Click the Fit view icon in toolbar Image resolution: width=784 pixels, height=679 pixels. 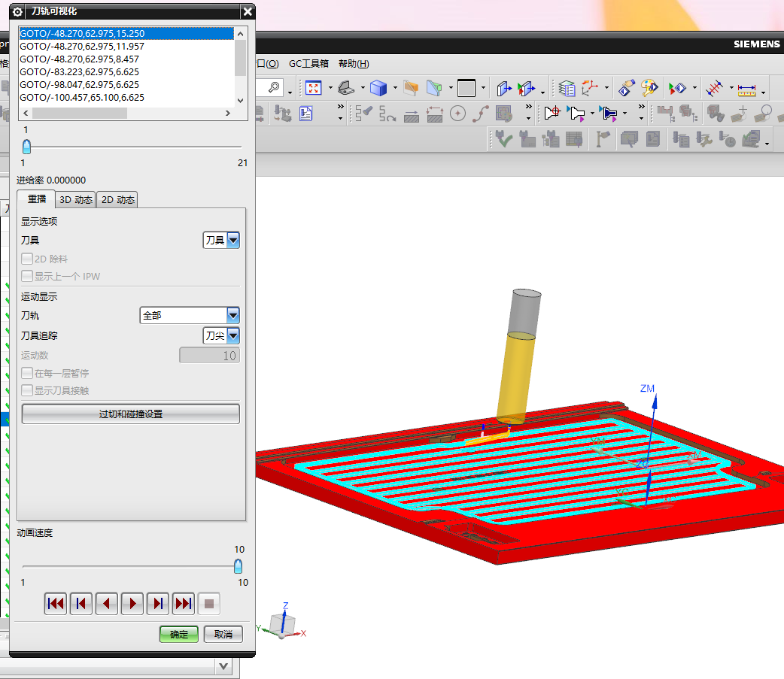pos(313,89)
